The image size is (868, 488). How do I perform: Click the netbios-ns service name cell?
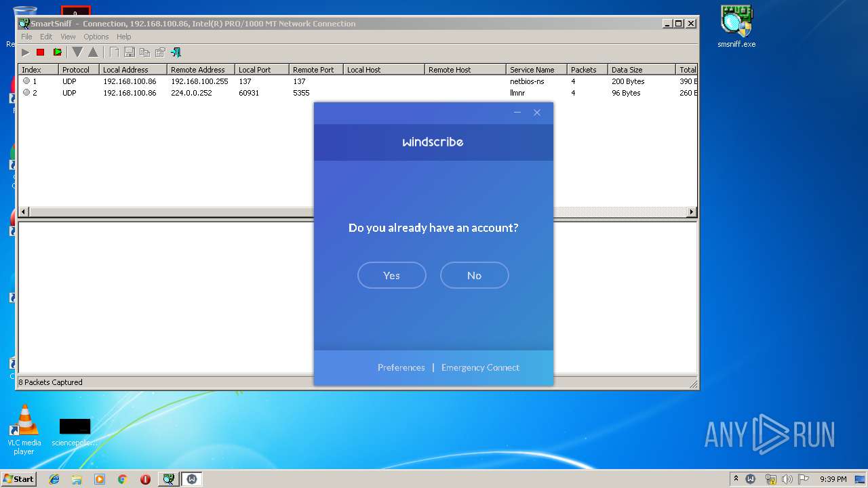click(527, 81)
